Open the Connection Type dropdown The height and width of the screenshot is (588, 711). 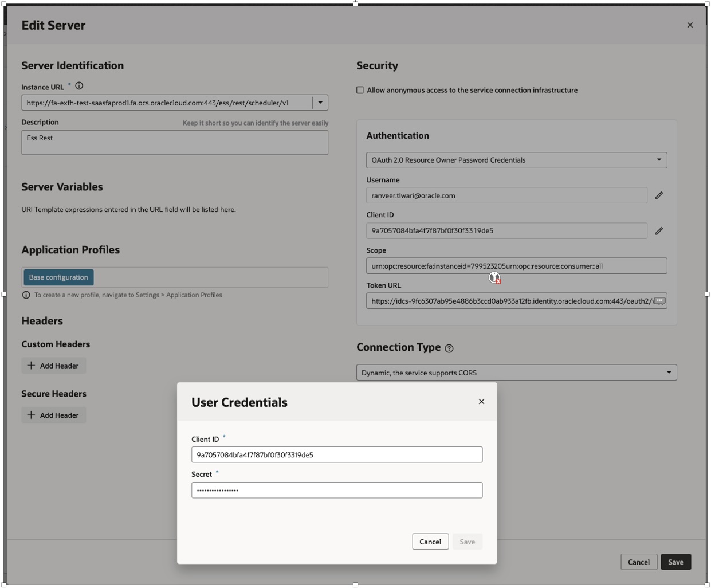point(669,373)
